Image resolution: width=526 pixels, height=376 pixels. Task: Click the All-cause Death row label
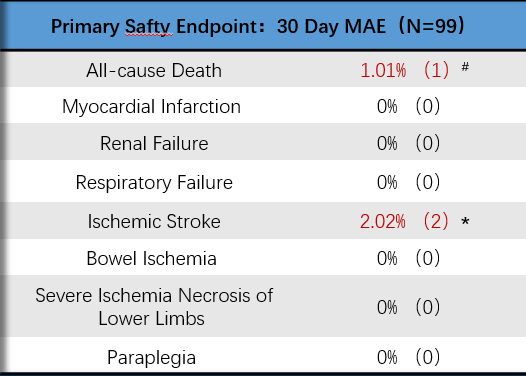tap(154, 70)
